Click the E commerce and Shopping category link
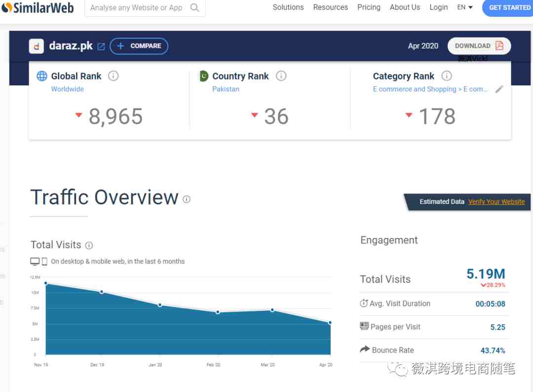This screenshot has height=392, width=533. click(x=430, y=89)
